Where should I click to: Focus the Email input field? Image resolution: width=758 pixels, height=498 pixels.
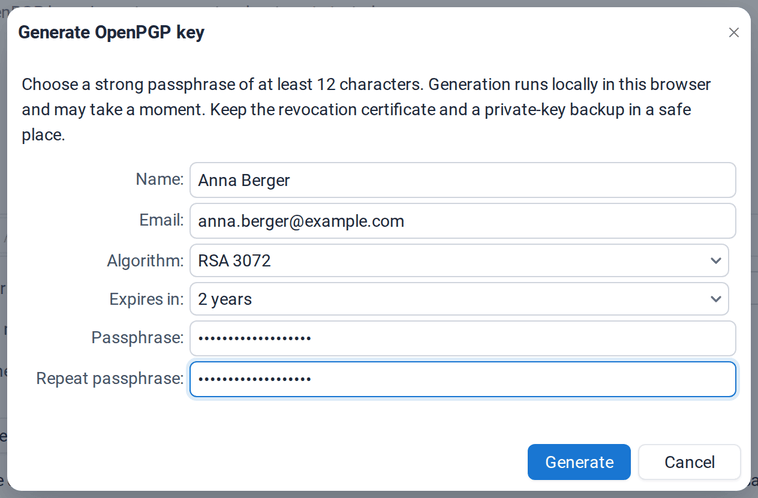click(x=463, y=221)
